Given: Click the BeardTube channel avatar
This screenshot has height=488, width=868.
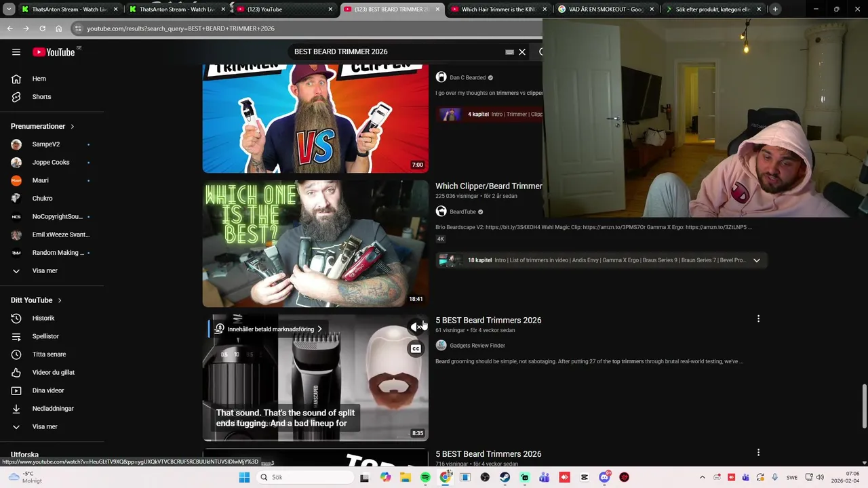Looking at the screenshot, I should [441, 211].
